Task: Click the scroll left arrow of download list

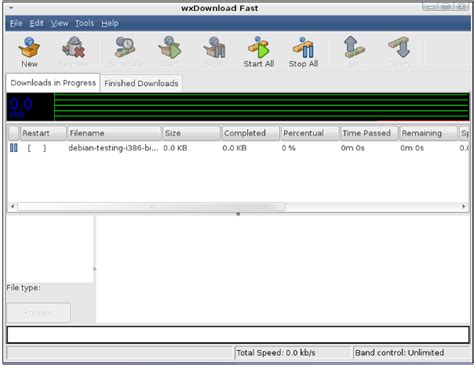Action: pos(12,206)
